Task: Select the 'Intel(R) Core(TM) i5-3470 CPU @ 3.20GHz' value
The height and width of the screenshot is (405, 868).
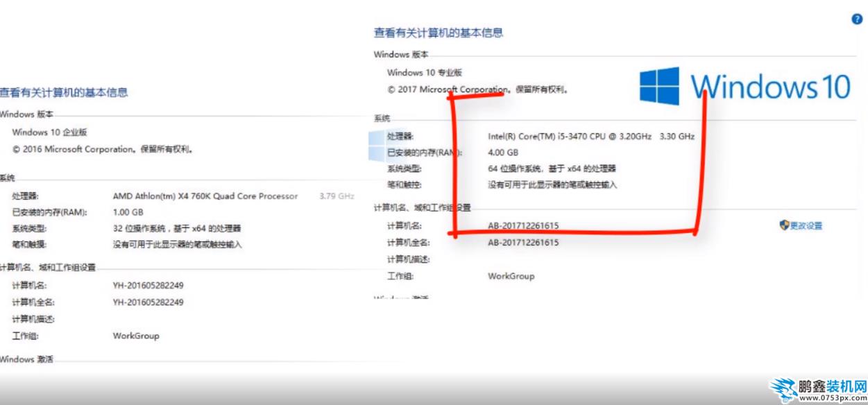Action: (x=570, y=136)
